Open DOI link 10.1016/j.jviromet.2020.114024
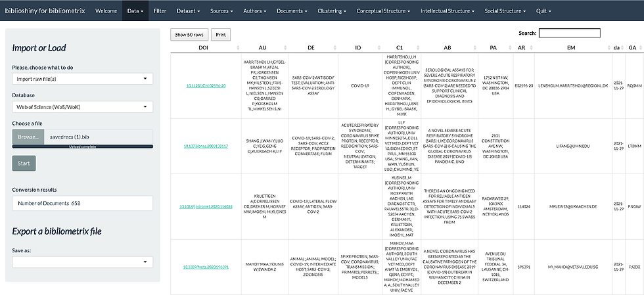The image size is (644, 295). (x=206, y=206)
